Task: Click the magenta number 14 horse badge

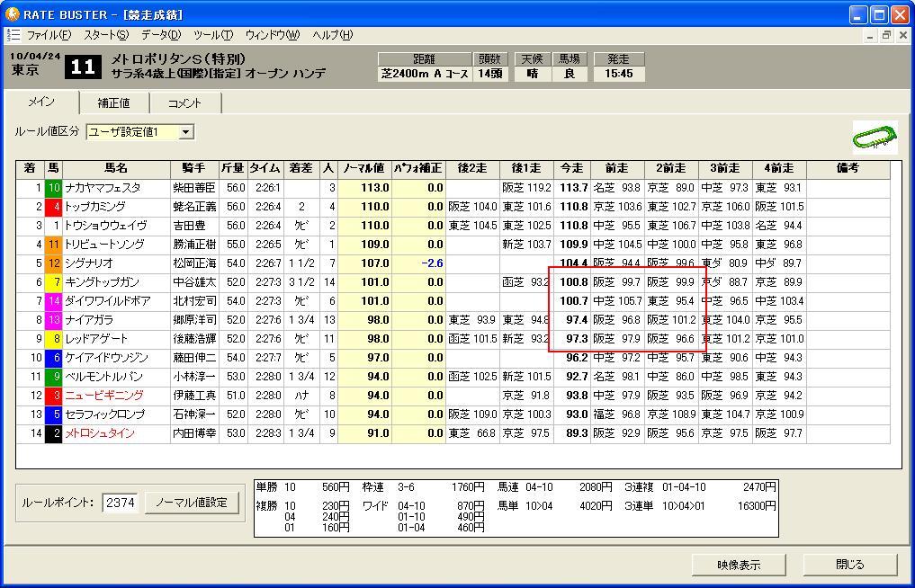Action: (x=54, y=301)
